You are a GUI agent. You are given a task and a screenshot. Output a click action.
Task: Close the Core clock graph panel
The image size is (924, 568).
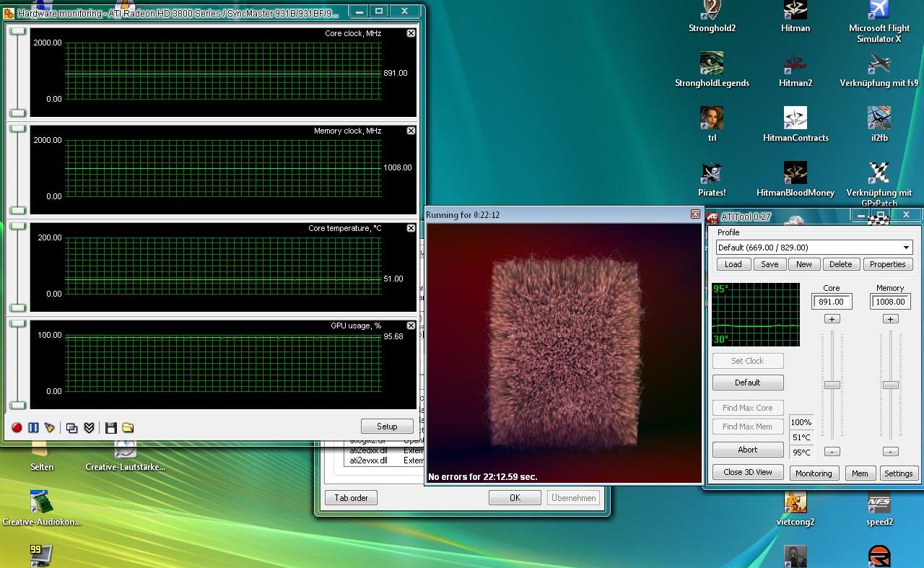411,33
